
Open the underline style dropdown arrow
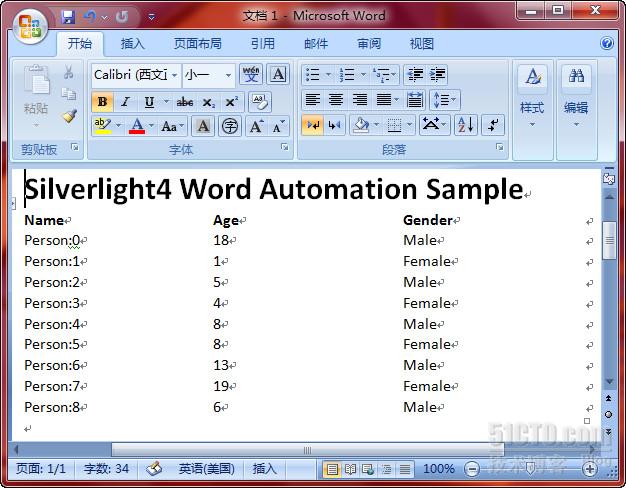pos(166,102)
